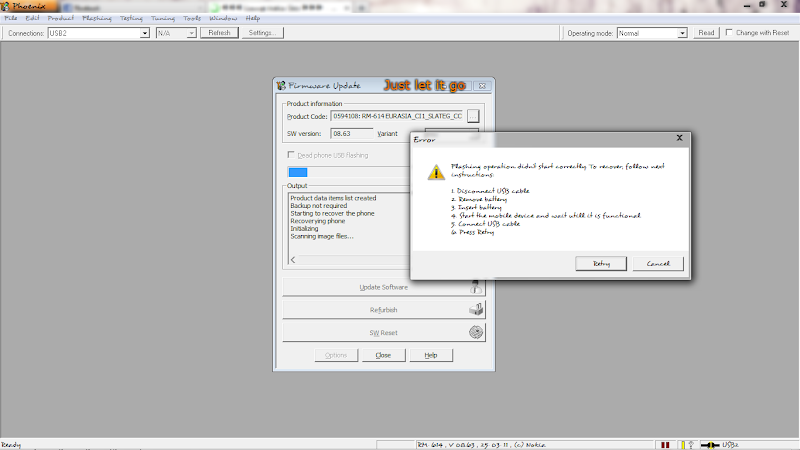Click the warning icon in the Error dialog

tap(434, 171)
